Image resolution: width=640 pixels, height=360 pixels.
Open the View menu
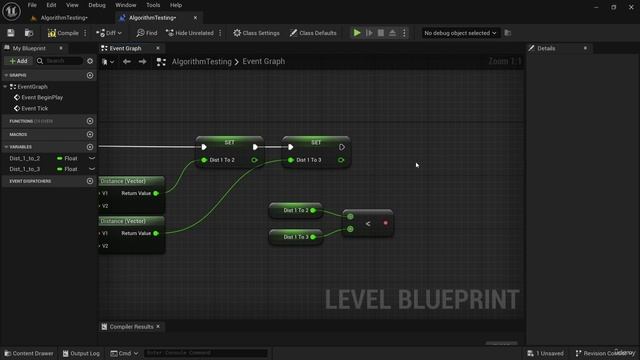[72, 5]
